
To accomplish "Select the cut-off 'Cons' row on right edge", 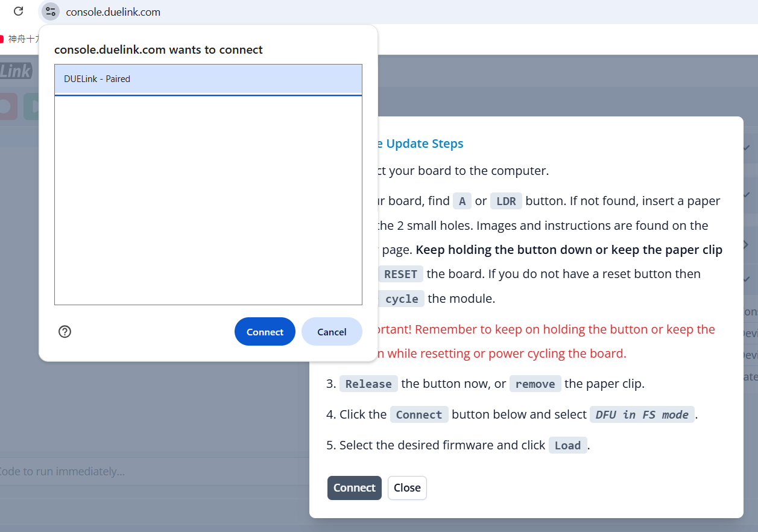I will pyautogui.click(x=751, y=312).
